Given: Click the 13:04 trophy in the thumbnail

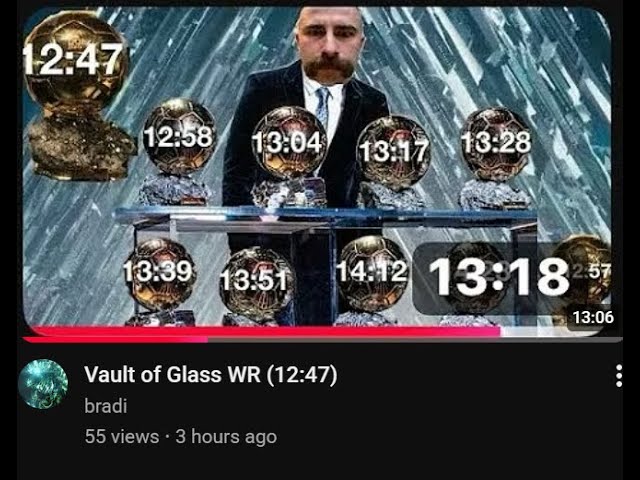Looking at the screenshot, I should coord(289,156).
